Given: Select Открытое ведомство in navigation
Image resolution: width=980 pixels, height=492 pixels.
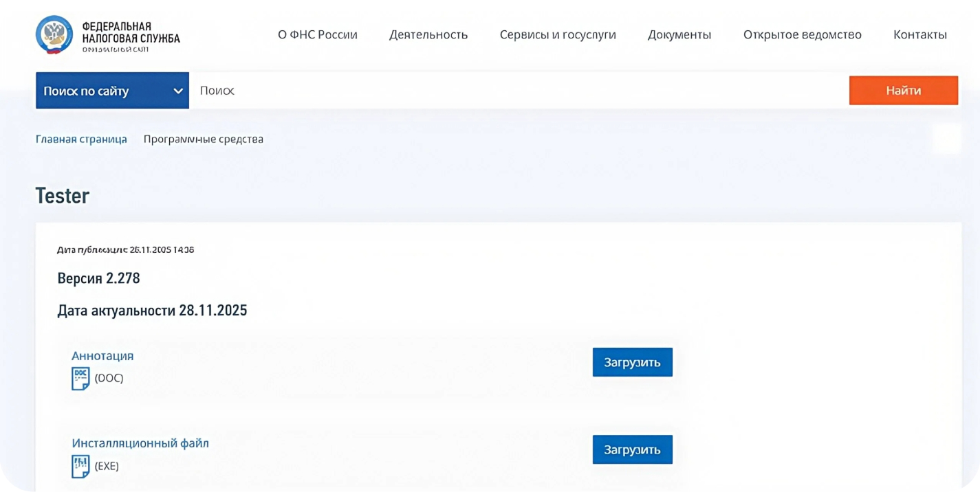Looking at the screenshot, I should click(x=802, y=34).
